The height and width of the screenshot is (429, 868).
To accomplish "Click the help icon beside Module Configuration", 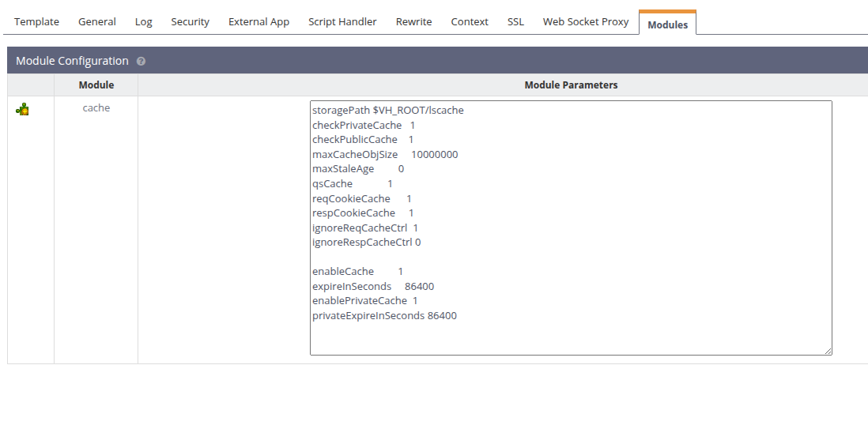I will (x=141, y=62).
